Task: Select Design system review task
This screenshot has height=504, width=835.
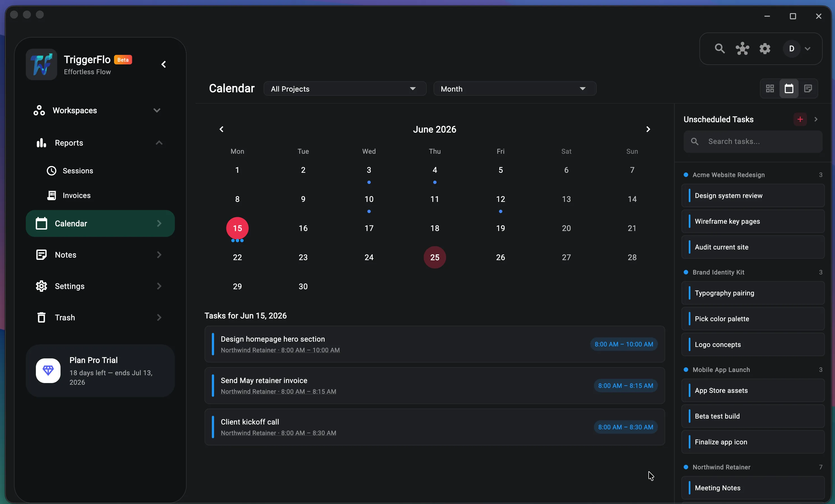Action: coord(753,195)
